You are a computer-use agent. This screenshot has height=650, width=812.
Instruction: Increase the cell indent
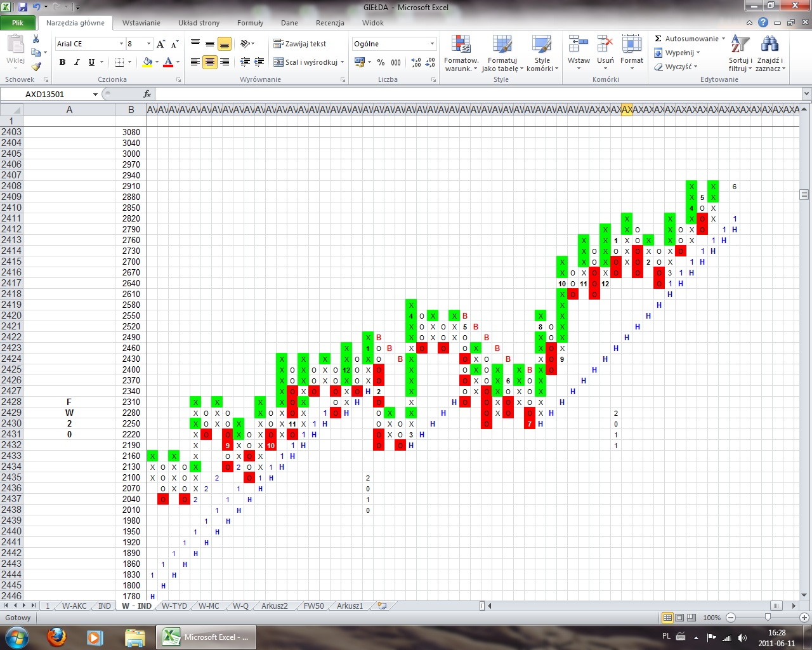[259, 62]
